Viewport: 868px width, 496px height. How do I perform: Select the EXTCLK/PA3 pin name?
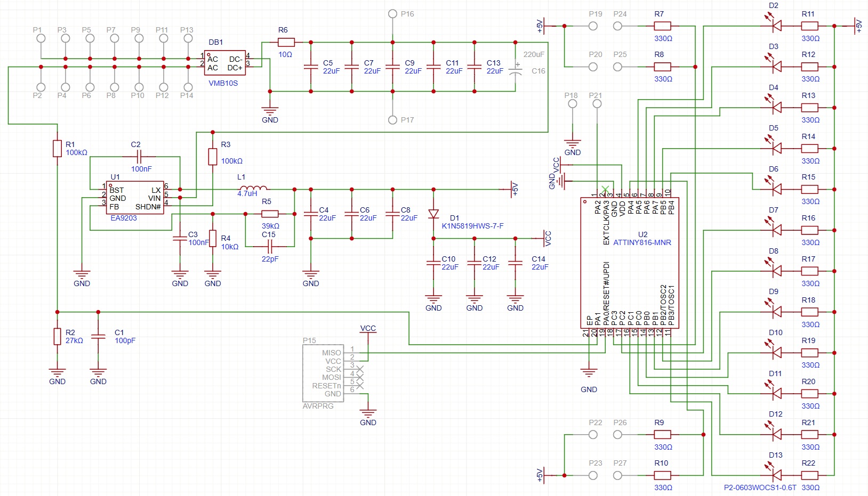pos(606,223)
